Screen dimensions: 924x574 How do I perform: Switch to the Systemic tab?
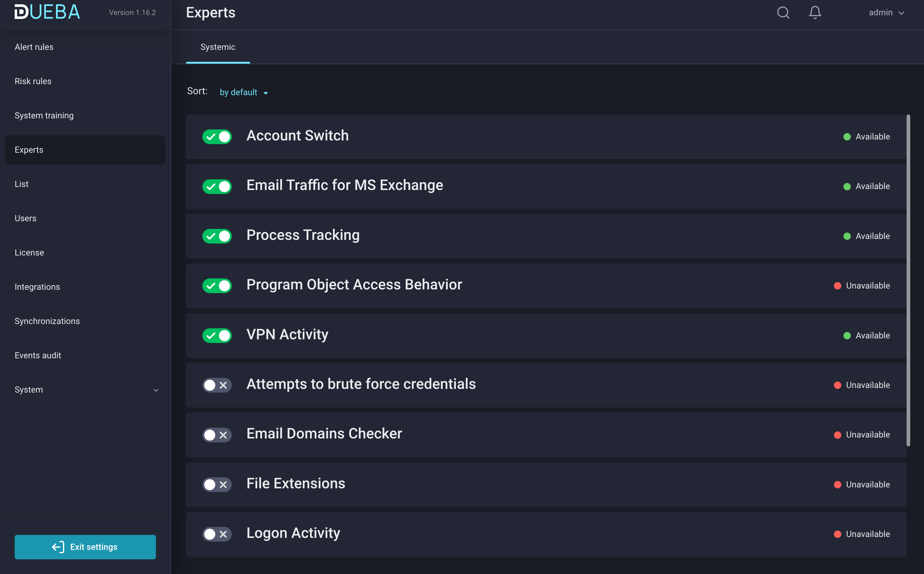pyautogui.click(x=218, y=47)
